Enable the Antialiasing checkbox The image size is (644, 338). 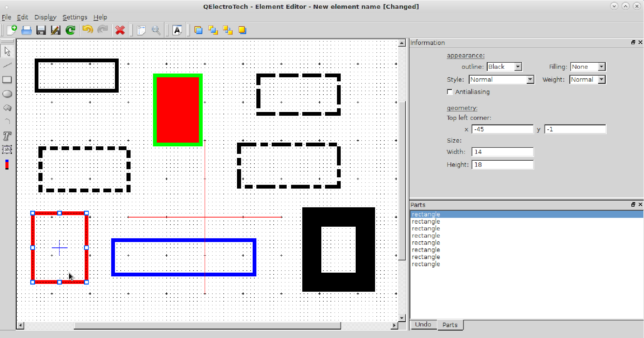coord(450,92)
